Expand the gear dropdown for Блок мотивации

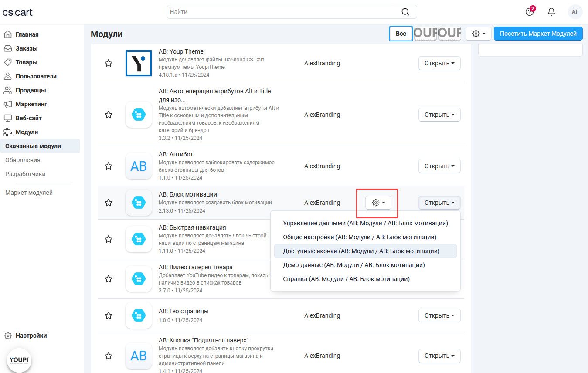378,203
